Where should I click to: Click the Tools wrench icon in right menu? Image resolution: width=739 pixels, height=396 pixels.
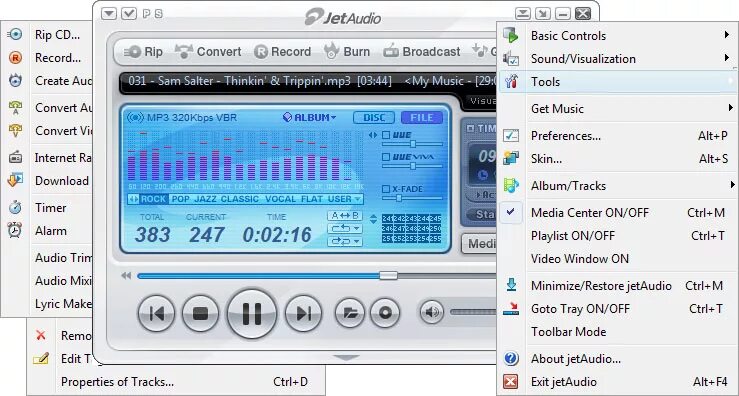click(510, 82)
